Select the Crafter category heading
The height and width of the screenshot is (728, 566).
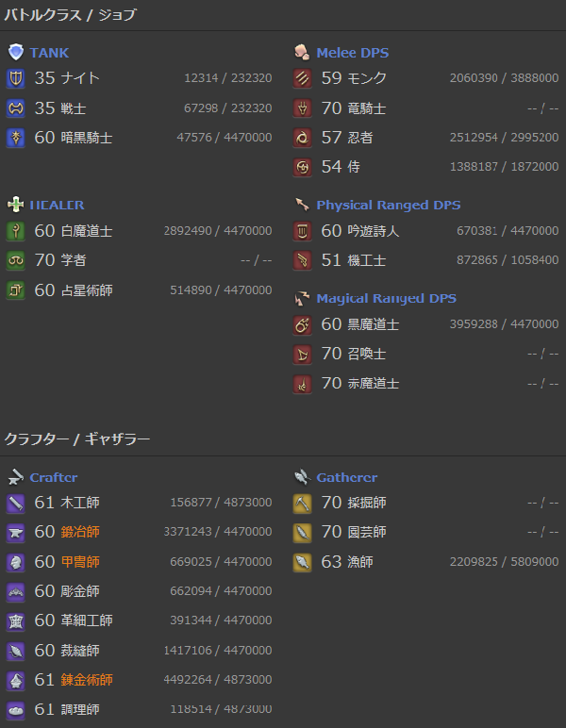54,477
